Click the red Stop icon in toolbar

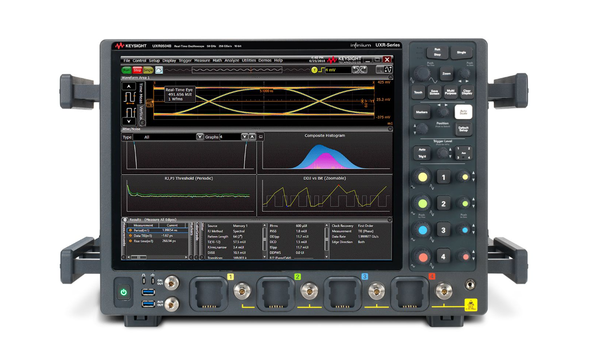pyautogui.click(x=136, y=70)
